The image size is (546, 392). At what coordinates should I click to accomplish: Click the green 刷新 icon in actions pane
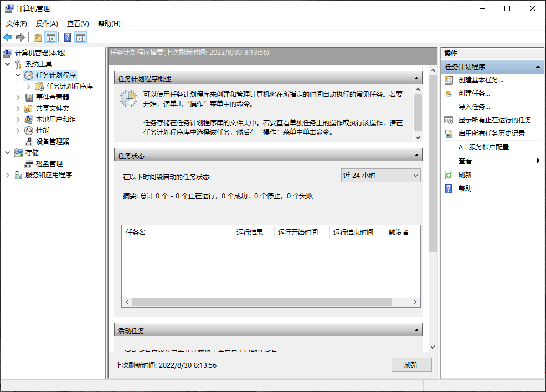449,175
